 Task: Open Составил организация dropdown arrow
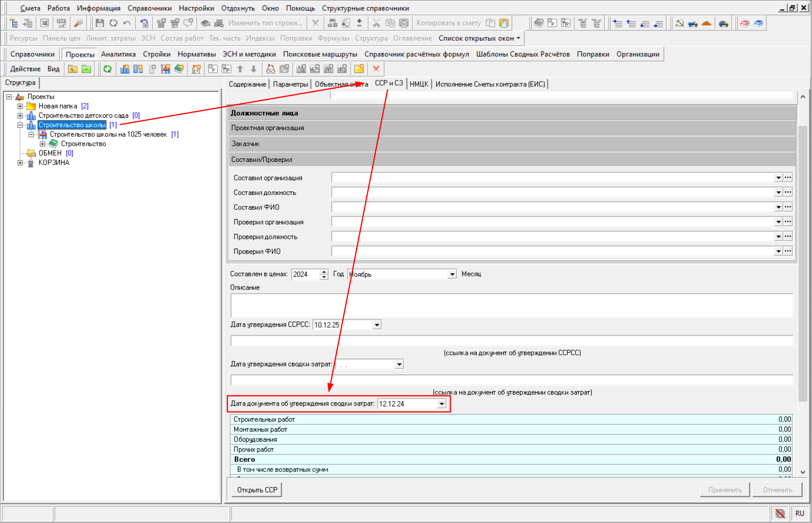pyautogui.click(x=778, y=178)
